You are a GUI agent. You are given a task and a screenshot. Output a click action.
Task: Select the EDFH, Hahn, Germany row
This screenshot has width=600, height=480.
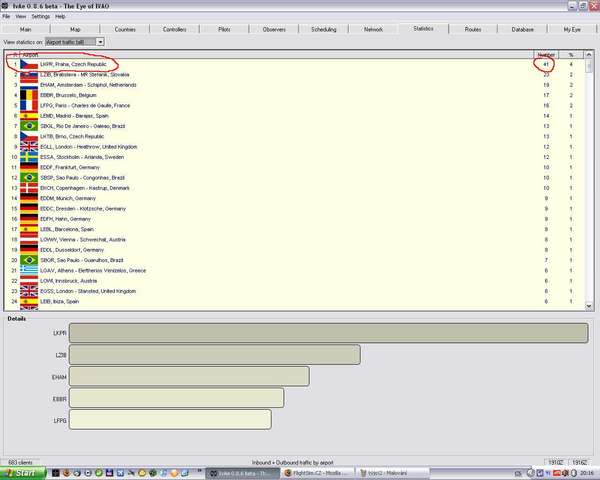point(295,219)
